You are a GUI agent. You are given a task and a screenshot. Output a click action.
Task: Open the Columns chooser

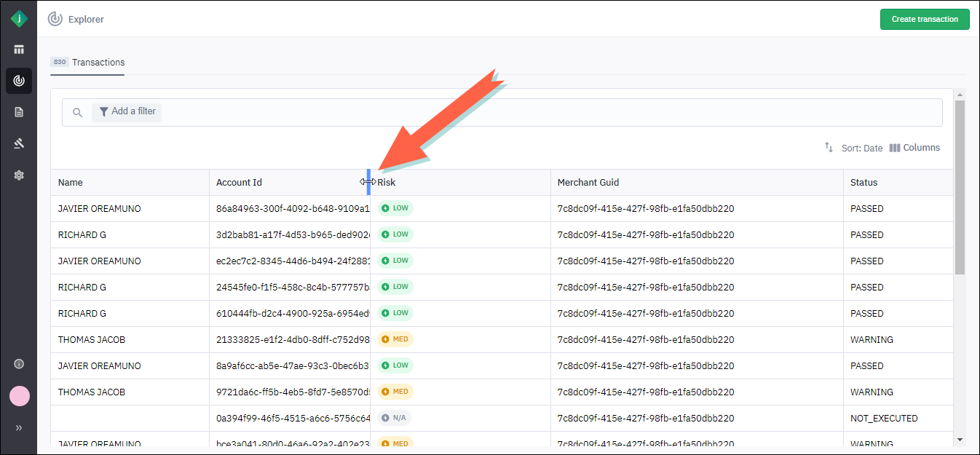(x=914, y=148)
